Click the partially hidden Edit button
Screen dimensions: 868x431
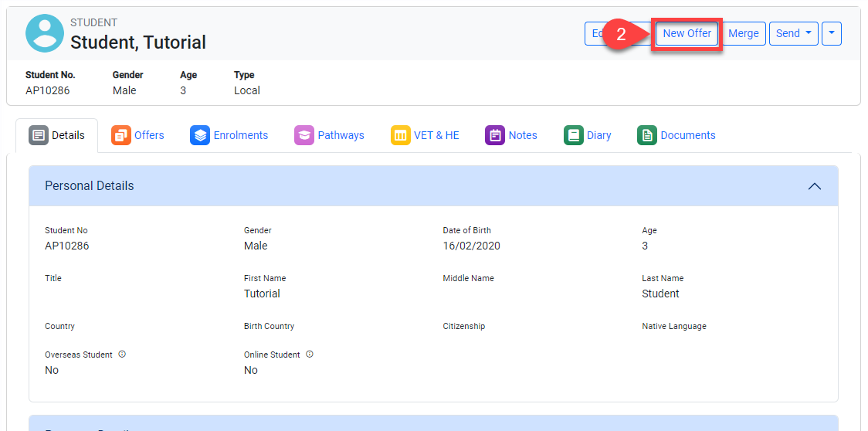[x=595, y=33]
